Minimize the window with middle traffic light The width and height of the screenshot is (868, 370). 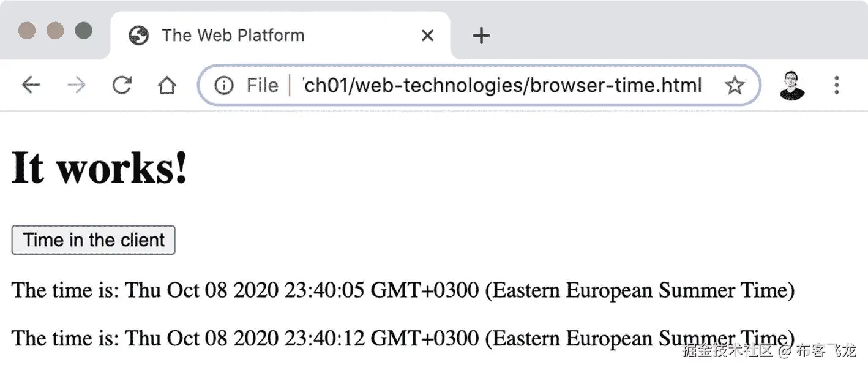pyautogui.click(x=55, y=30)
